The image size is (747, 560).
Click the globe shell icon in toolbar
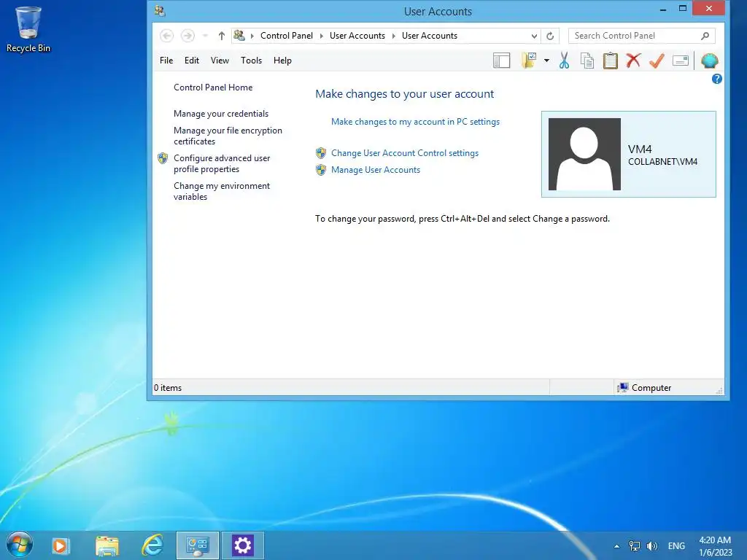709,61
